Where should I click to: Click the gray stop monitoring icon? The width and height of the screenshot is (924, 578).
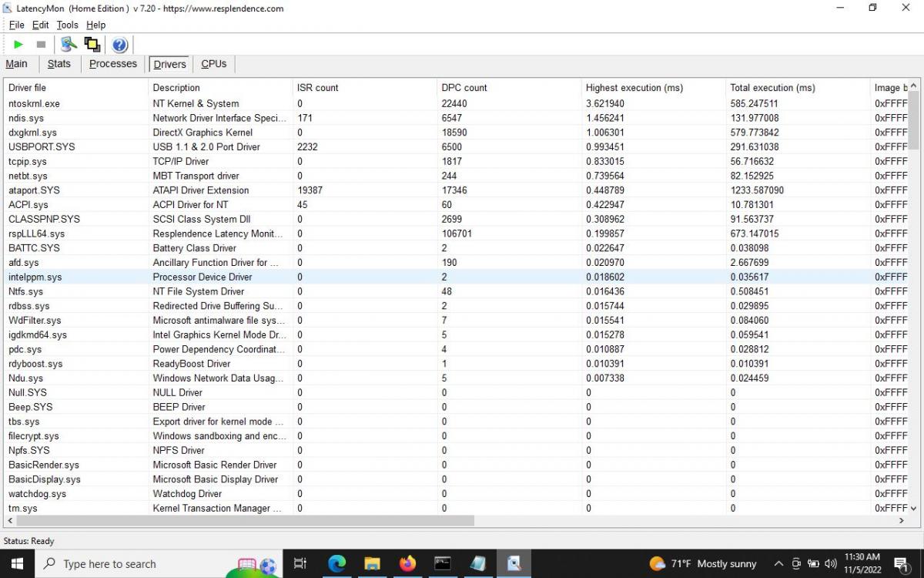42,45
